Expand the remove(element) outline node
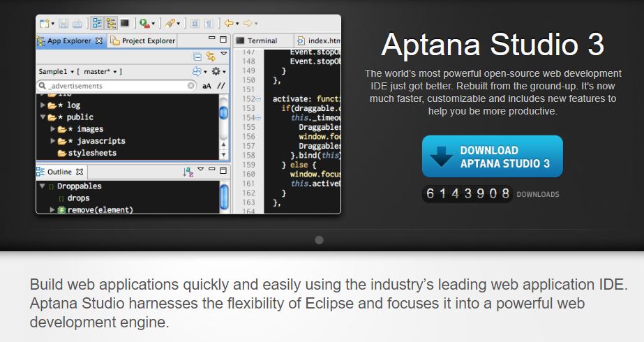Screen dimensions: 644x342 [x=52, y=210]
